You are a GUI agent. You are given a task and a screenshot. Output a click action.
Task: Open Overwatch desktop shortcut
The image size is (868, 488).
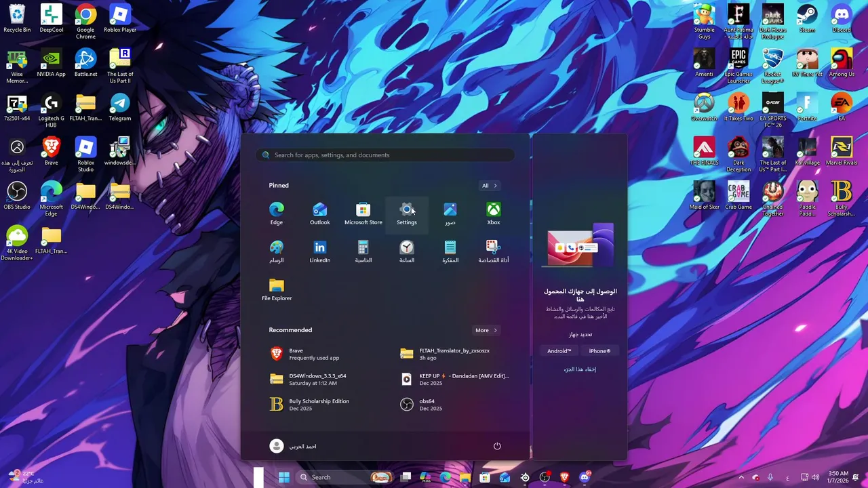coord(704,107)
